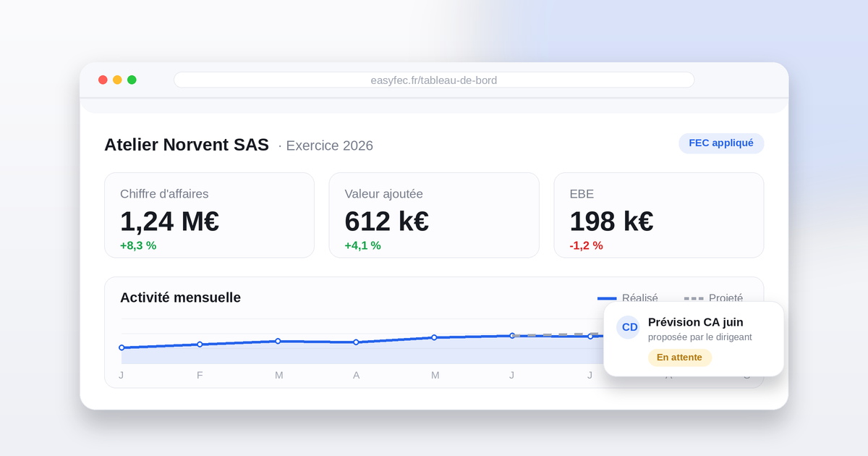Toggle the Réalisé legend series

(628, 297)
